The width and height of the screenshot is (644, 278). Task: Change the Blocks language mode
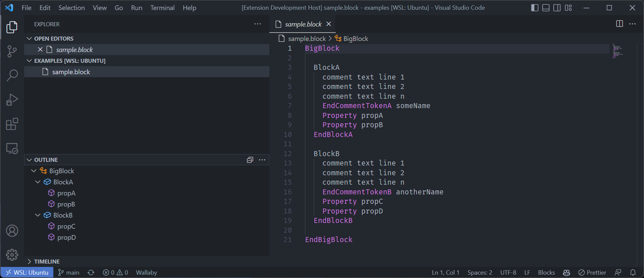pyautogui.click(x=546, y=273)
